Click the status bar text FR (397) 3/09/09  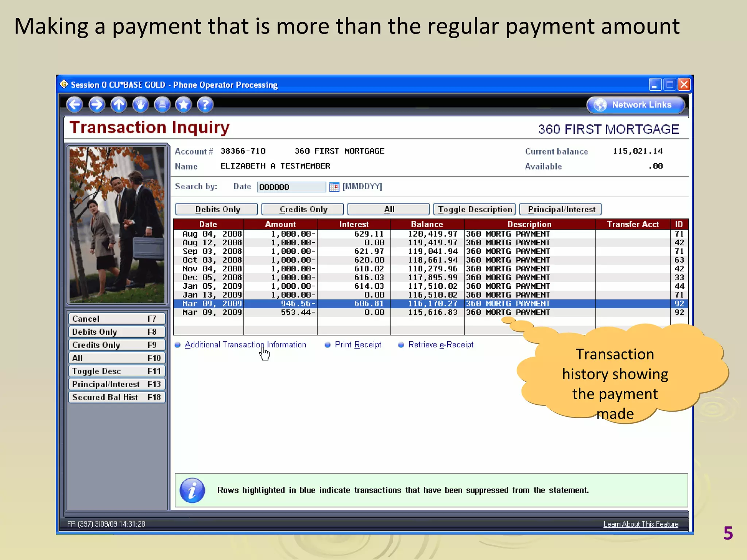pyautogui.click(x=106, y=524)
